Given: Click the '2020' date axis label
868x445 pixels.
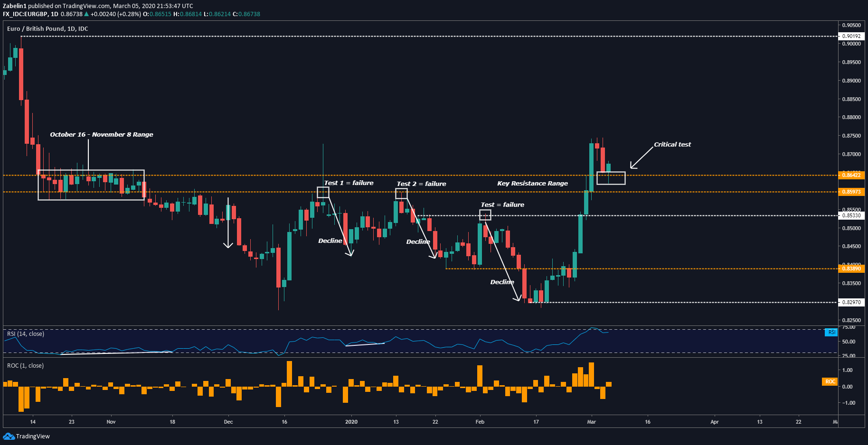Looking at the screenshot, I should point(351,422).
